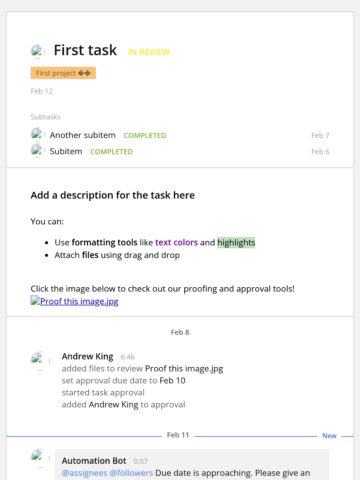The image size is (360, 480).
Task: Open the Another subitem subtask
Action: [83, 135]
